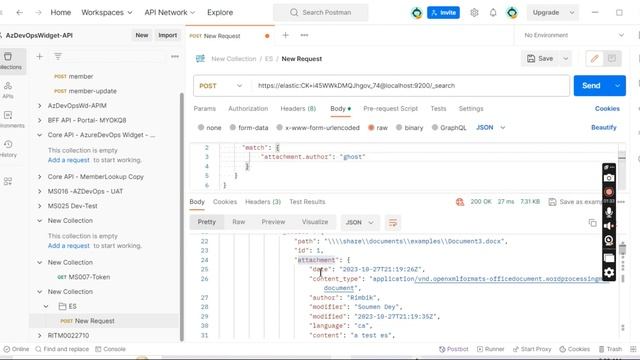Click the Import button
640x360 pixels.
click(167, 35)
